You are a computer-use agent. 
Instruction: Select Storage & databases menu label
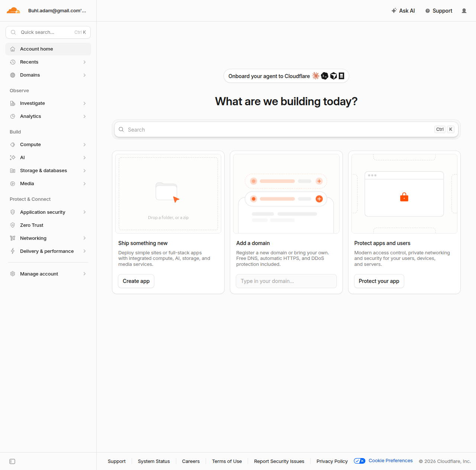pos(44,171)
